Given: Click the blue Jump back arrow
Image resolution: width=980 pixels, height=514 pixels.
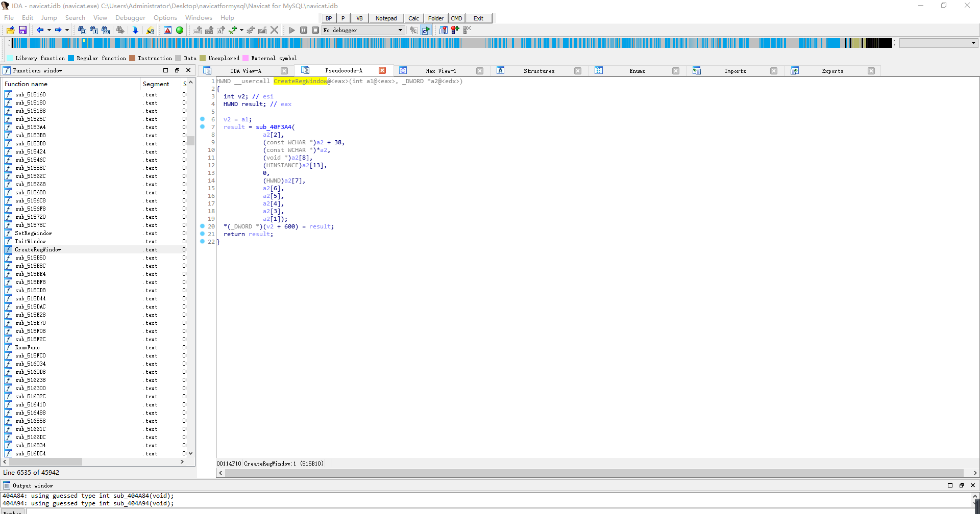Looking at the screenshot, I should tap(40, 30).
